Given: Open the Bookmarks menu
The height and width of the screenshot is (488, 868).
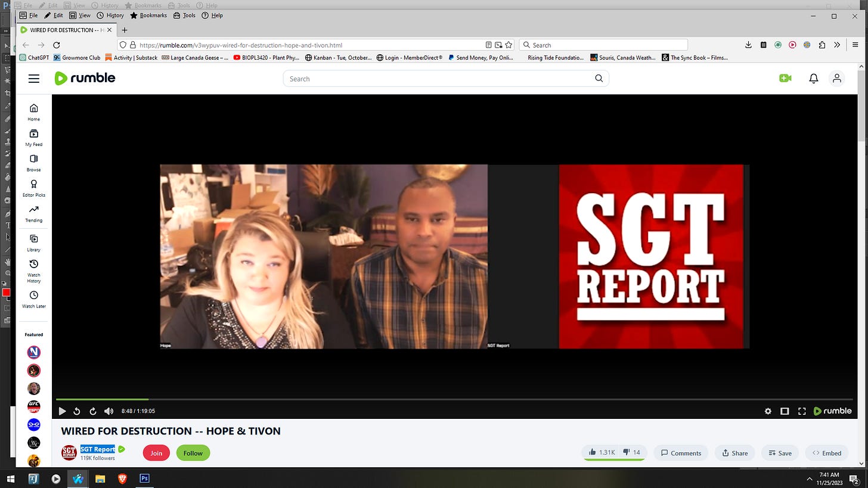Looking at the screenshot, I should pos(148,15).
